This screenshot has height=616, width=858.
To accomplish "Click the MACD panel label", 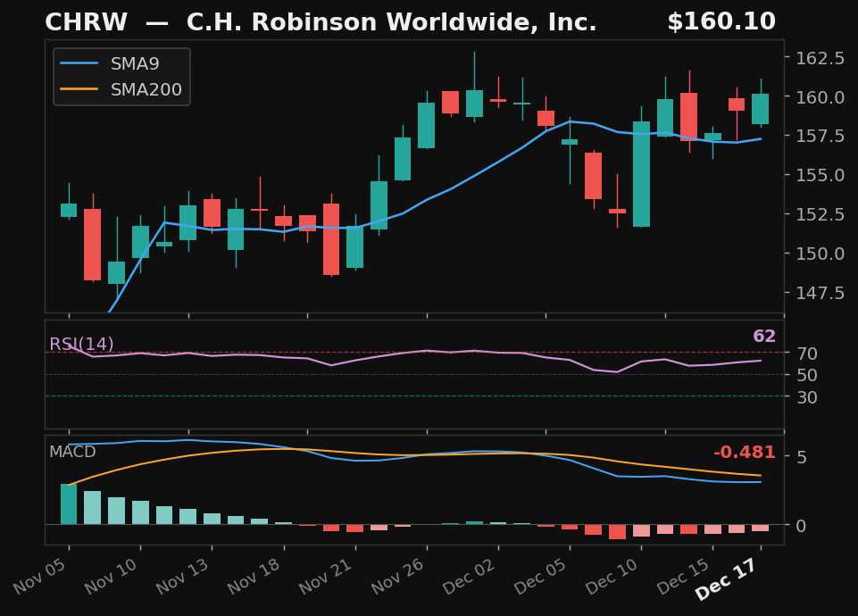I will 72,452.
